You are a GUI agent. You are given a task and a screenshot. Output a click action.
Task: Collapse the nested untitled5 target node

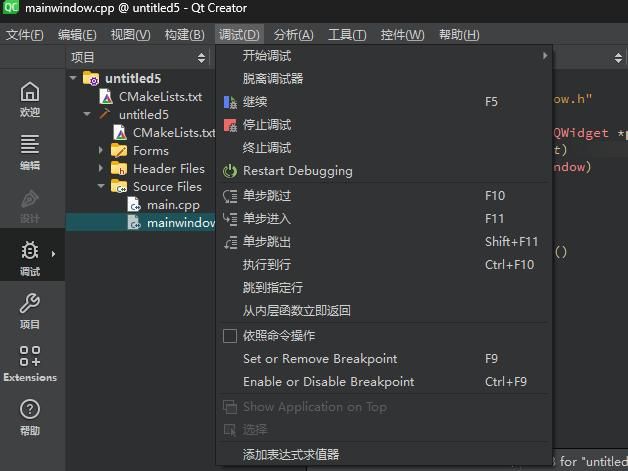coord(87,114)
